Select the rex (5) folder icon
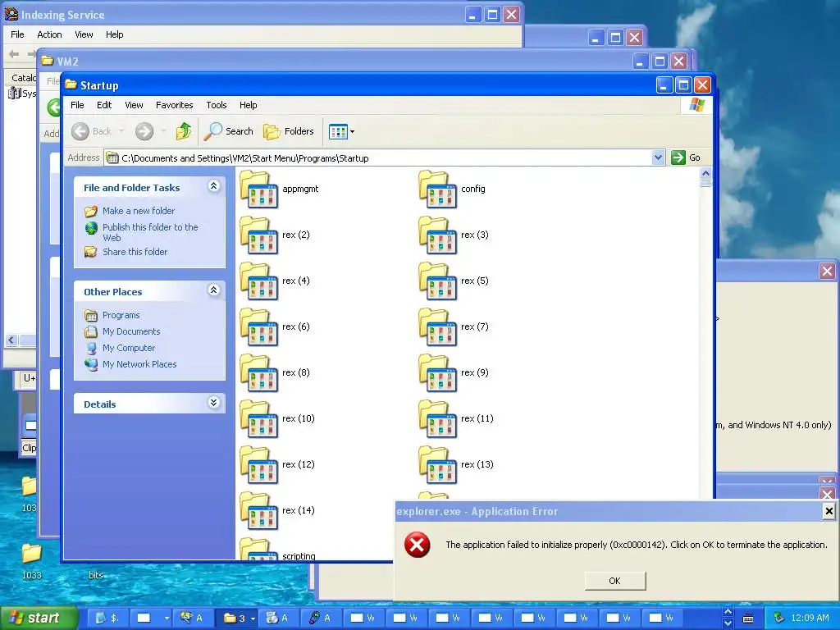 pos(438,281)
